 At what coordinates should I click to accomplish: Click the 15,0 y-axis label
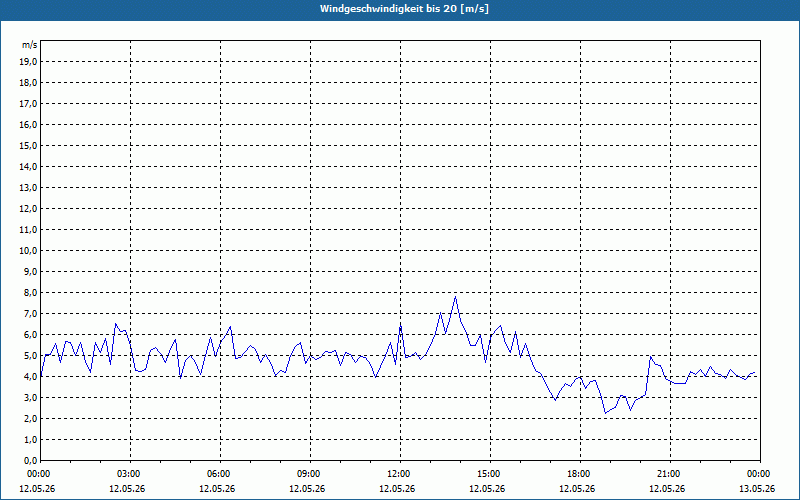[28, 145]
